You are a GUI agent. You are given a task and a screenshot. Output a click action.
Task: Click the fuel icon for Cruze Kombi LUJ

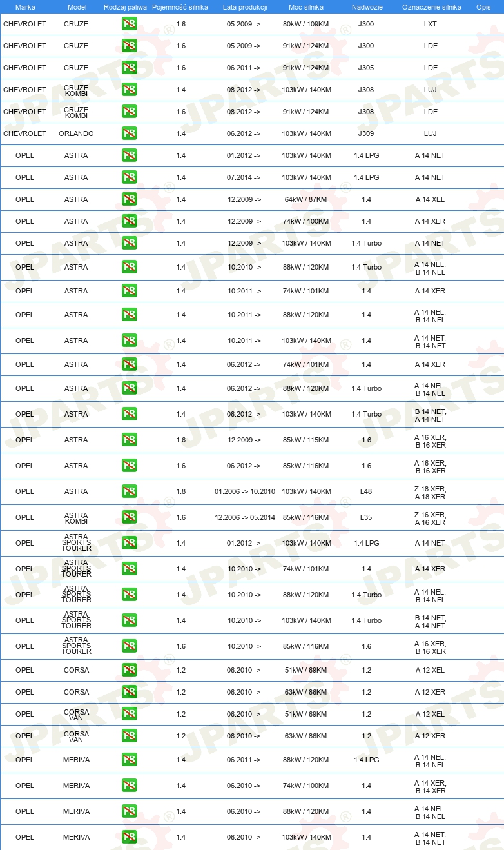[x=129, y=90]
